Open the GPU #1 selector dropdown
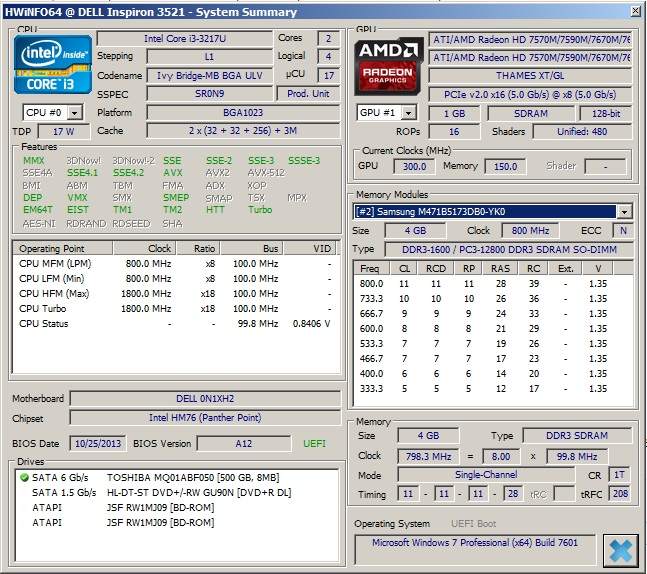The image size is (647, 574). coord(408,112)
